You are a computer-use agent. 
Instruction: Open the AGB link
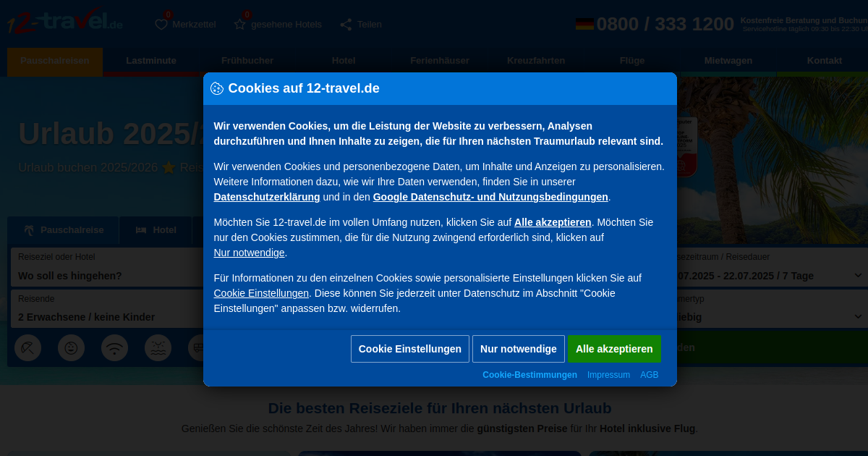coord(650,375)
